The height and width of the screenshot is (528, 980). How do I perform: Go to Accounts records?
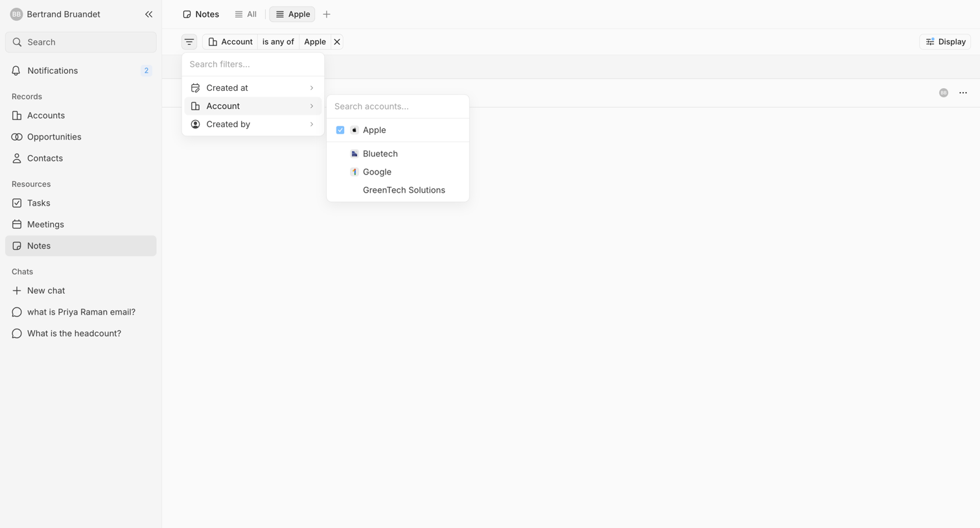81,115
